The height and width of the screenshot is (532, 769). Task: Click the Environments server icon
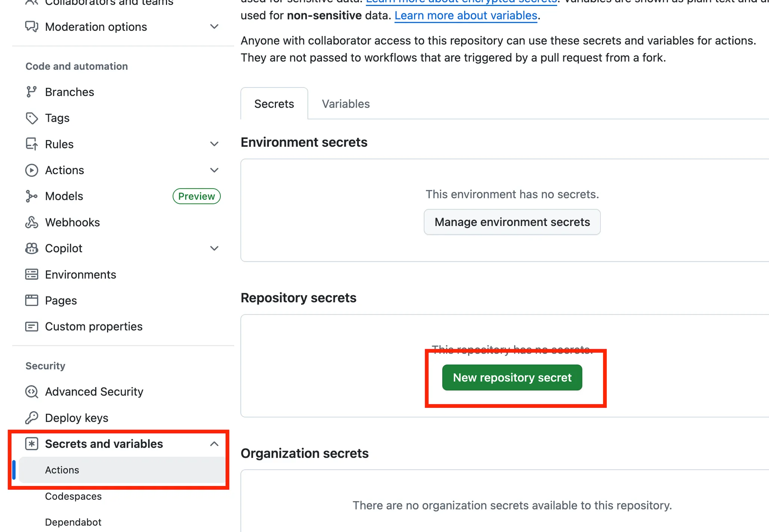click(x=32, y=274)
